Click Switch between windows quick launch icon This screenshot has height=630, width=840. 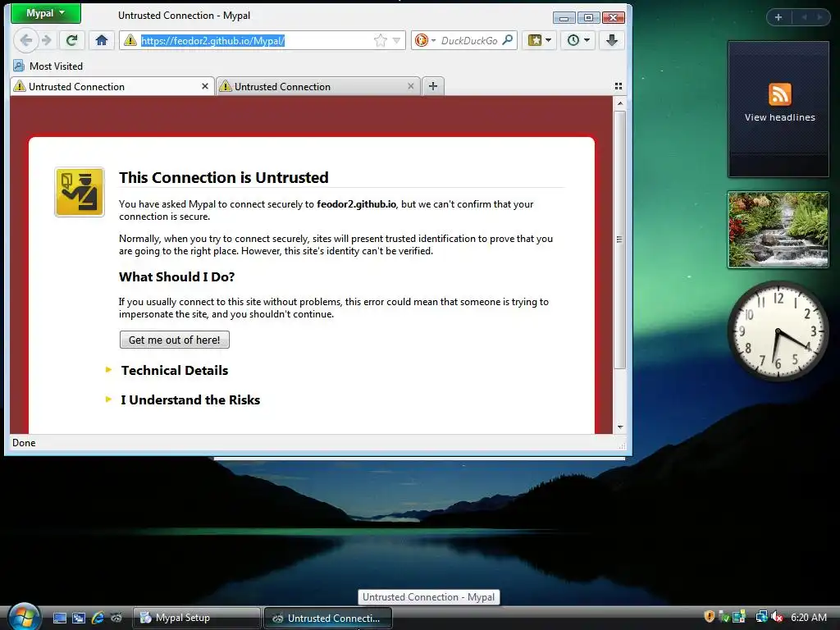pos(79,618)
